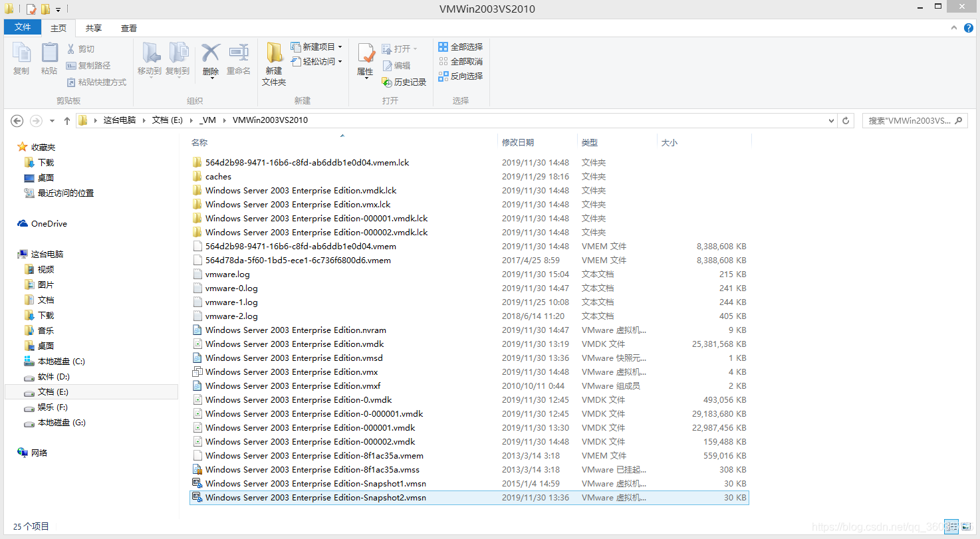Image resolution: width=980 pixels, height=539 pixels.
Task: Select Windows Server 2003 Enterprise Edition.vmx file
Action: tap(292, 372)
